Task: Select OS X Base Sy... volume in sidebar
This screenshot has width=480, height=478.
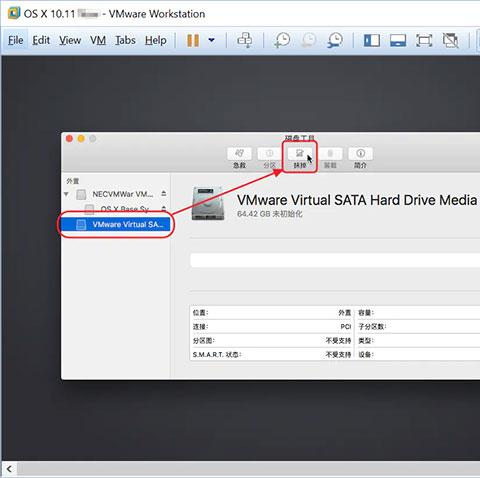Action: click(124, 209)
